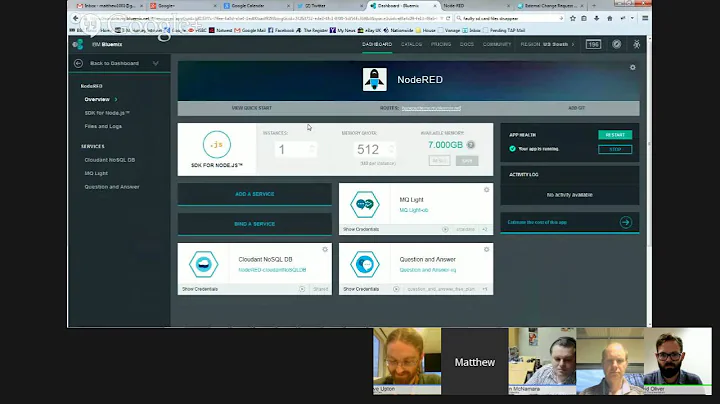720x404 pixels.
Task: Select Overview in the sidebar
Action: point(97,99)
